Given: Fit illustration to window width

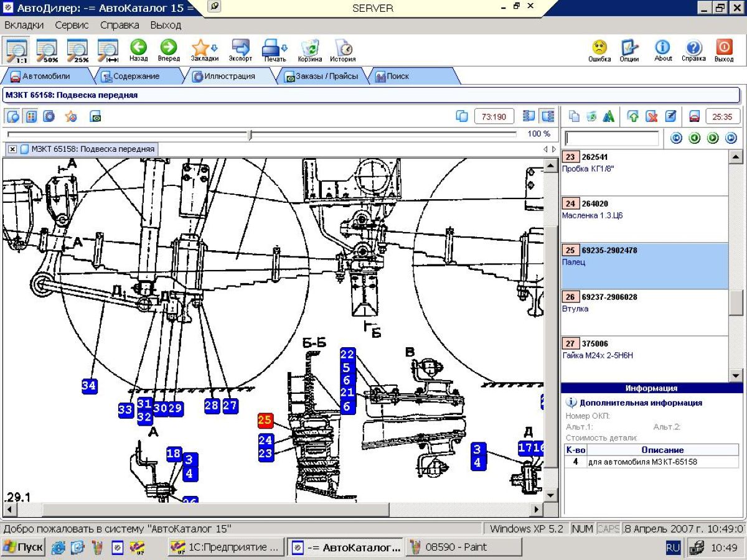Looking at the screenshot, I should (108, 50).
